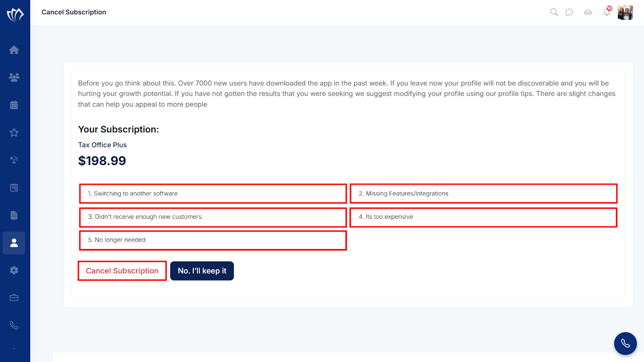Click the phone icon in sidebar
This screenshot has height=362, width=644.
pos(14,325)
